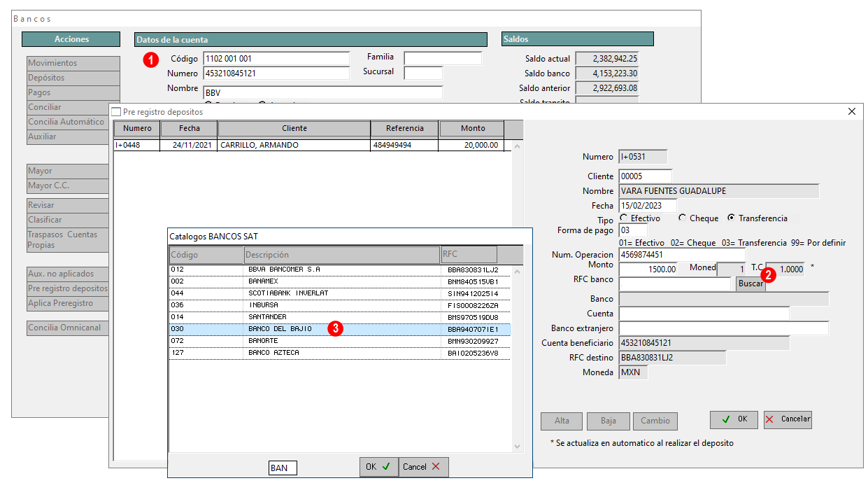Choose the Cheque payment type

(682, 218)
